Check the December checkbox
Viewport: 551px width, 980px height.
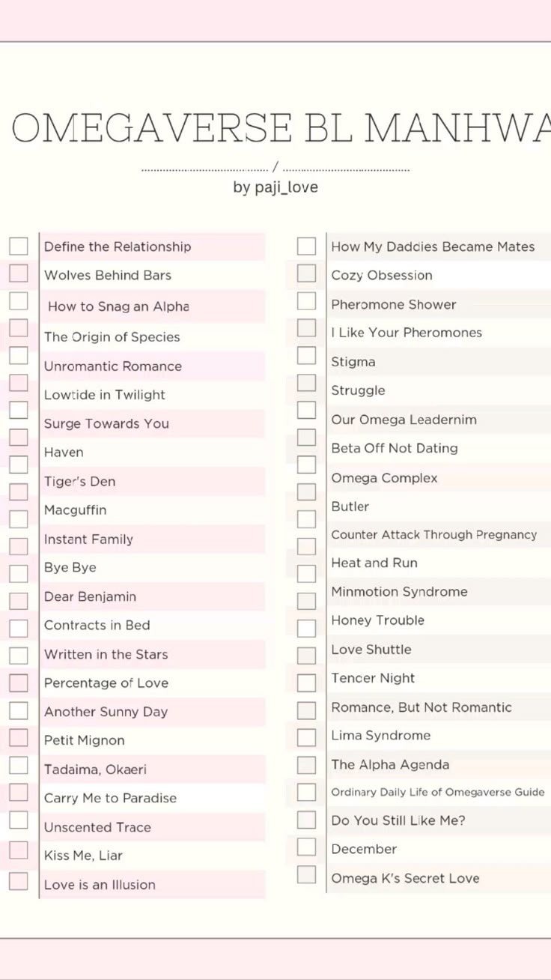[x=306, y=847]
